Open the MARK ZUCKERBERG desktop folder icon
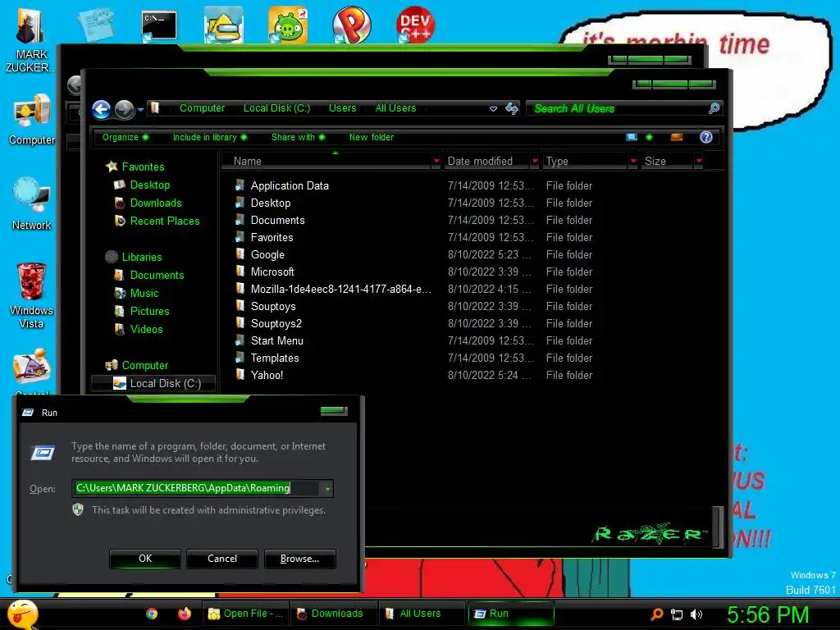The image size is (840, 630). point(30,27)
